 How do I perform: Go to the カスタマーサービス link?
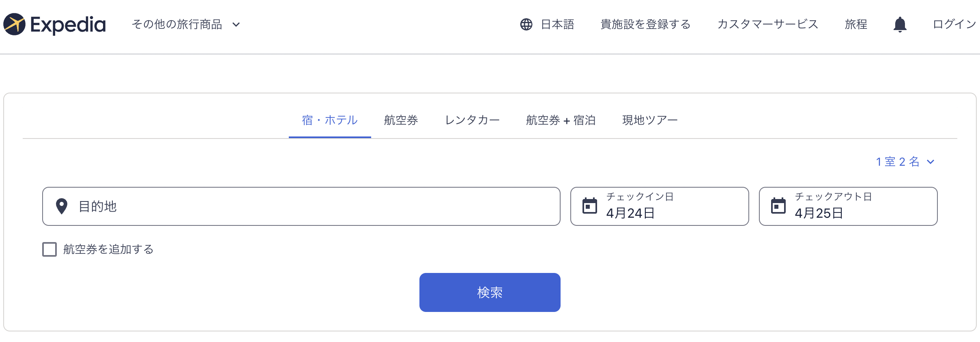(x=767, y=24)
